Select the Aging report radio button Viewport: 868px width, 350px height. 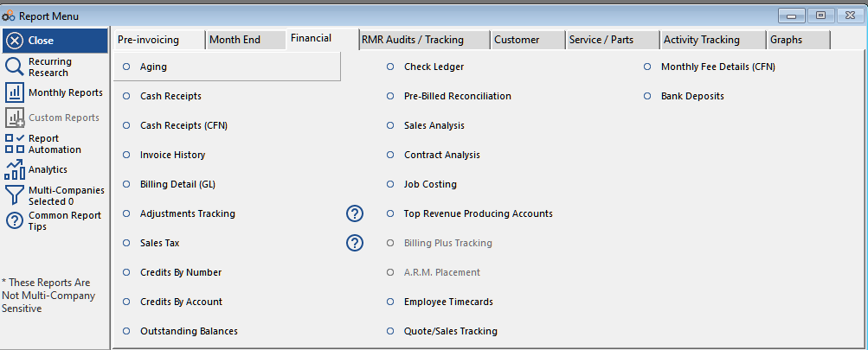pos(126,67)
